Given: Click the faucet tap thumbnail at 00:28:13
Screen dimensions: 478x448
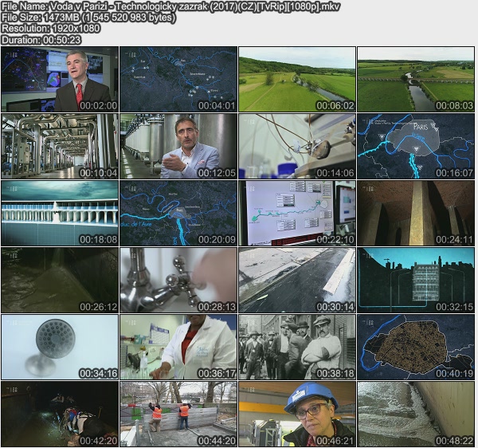Looking at the screenshot, I should tap(178, 280).
